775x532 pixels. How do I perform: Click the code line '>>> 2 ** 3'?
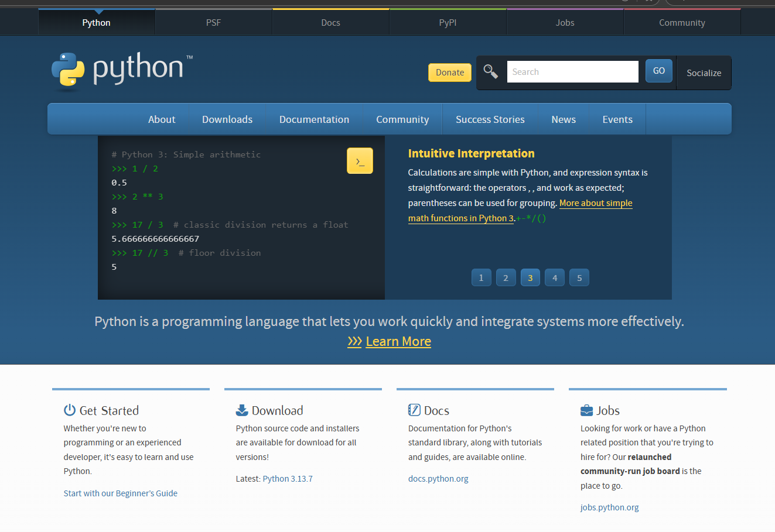tap(138, 197)
